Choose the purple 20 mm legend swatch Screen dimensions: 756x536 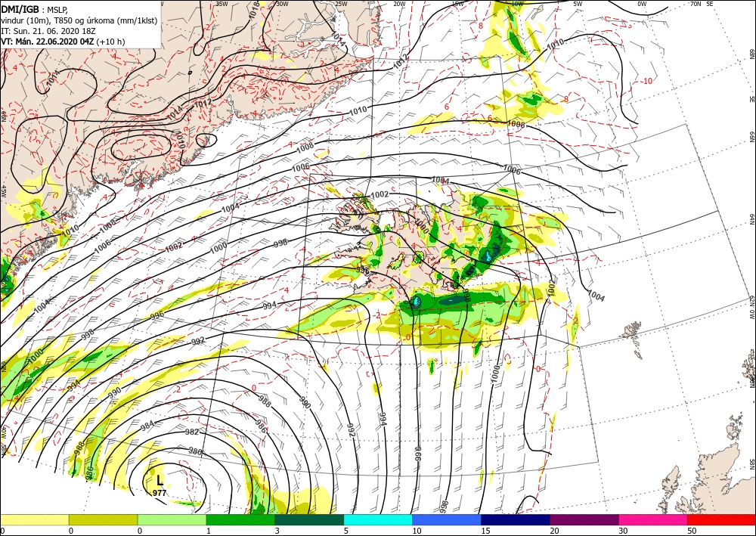click(x=584, y=520)
